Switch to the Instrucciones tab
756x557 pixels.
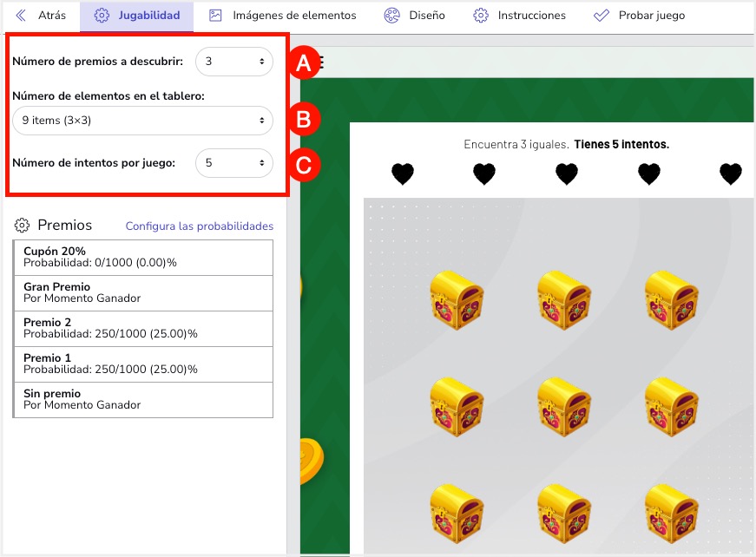(x=519, y=16)
